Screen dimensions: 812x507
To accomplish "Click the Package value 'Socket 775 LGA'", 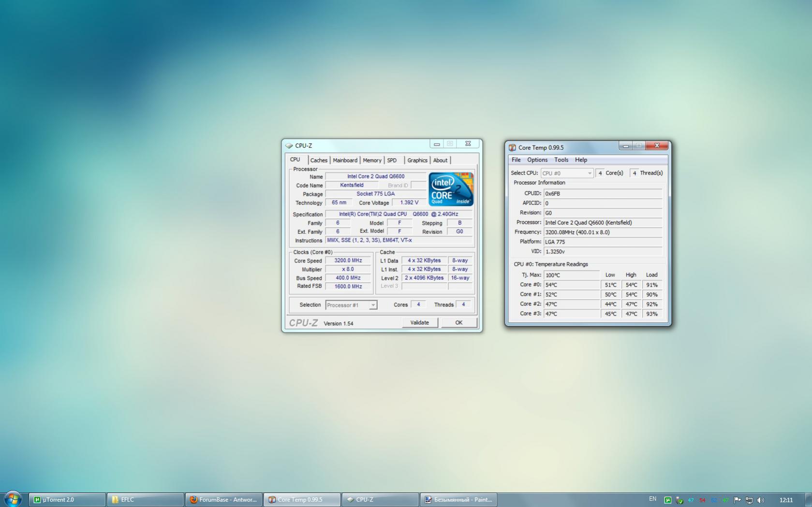I will [375, 194].
